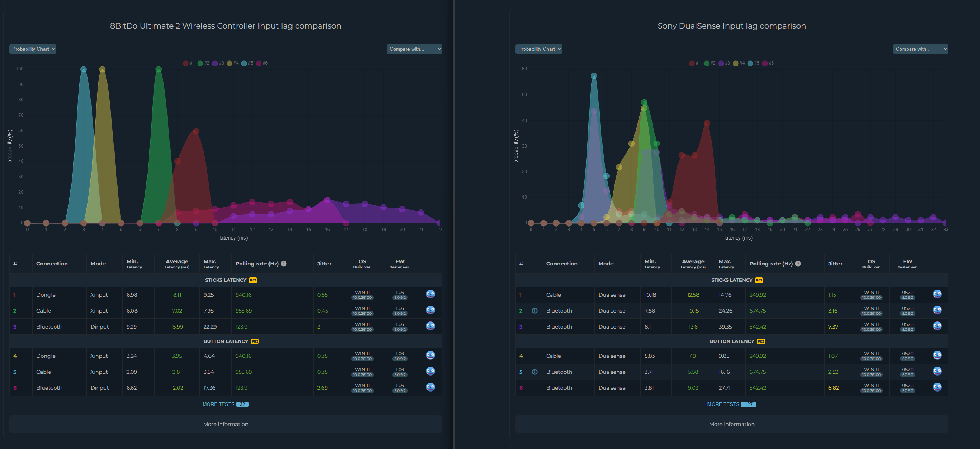Click More information under DualSense table
Viewport: 980px width, 449px height.
click(x=731, y=424)
